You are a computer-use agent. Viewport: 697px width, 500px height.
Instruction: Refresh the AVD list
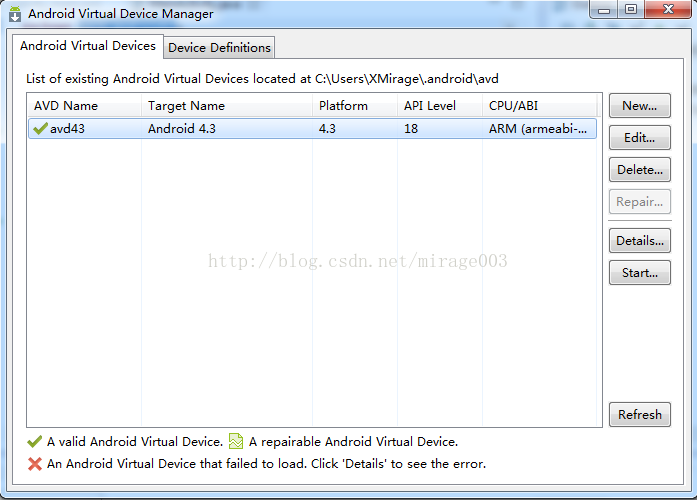pos(640,415)
